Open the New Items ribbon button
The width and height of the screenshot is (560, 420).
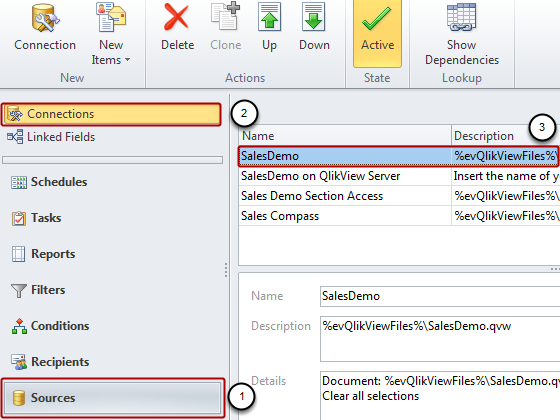pos(111,34)
